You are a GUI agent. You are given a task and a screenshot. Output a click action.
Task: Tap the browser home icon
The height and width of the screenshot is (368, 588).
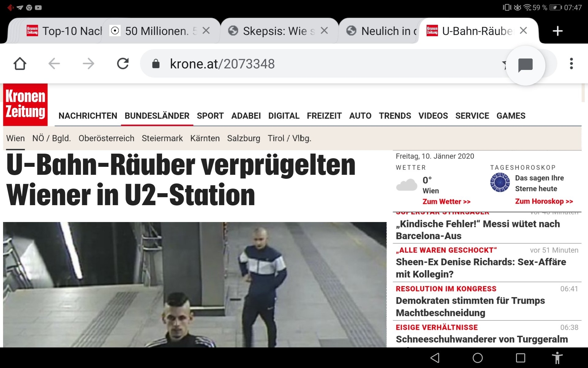[x=20, y=64]
